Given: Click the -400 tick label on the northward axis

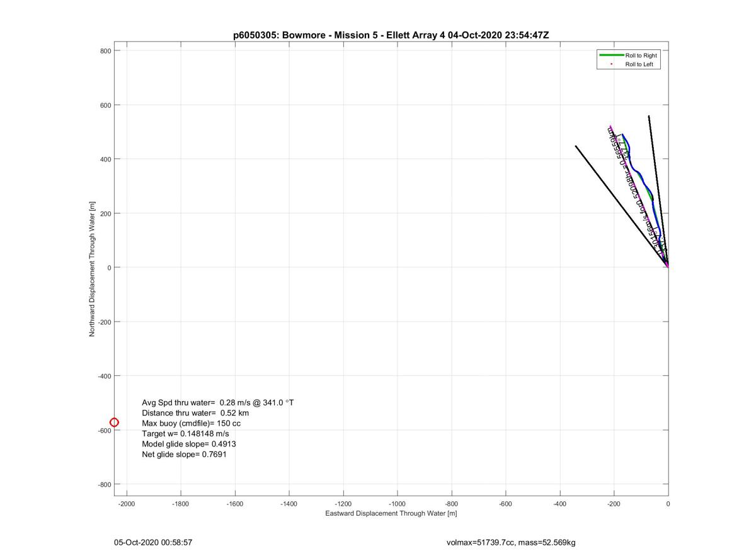Looking at the screenshot, I should click(x=105, y=376).
